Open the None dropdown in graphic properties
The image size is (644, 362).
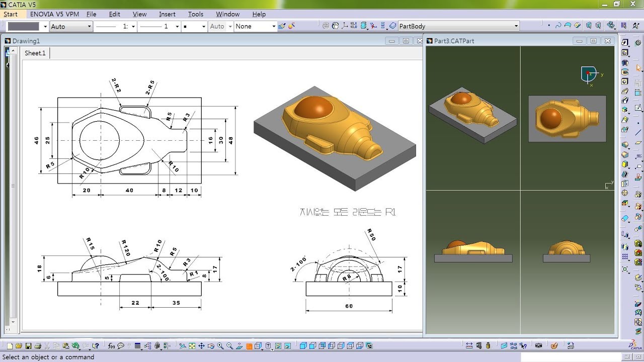tap(256, 26)
